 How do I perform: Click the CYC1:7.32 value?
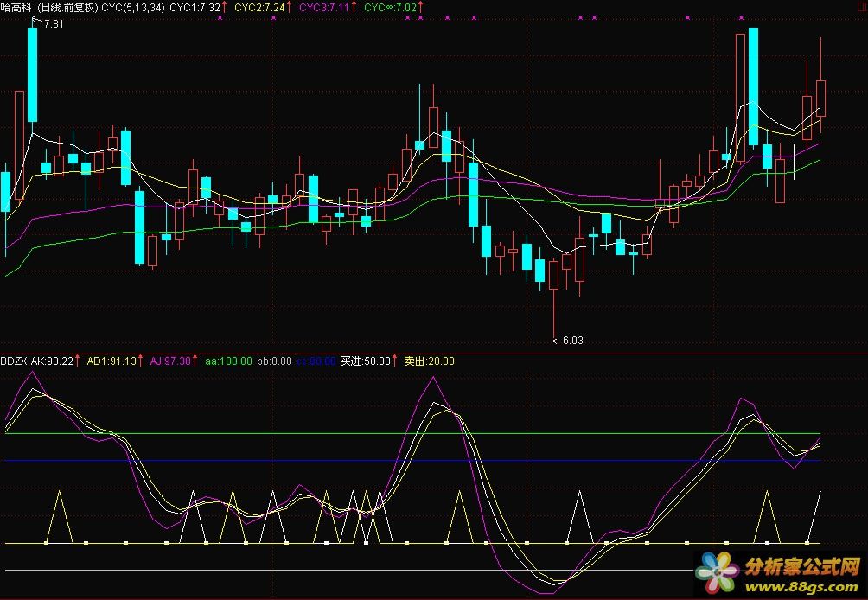(195, 7)
